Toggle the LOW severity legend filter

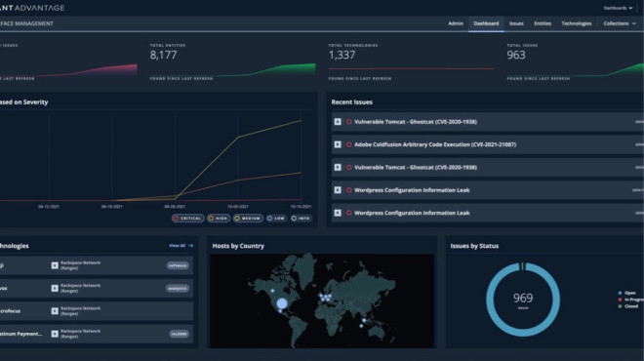pyautogui.click(x=276, y=219)
